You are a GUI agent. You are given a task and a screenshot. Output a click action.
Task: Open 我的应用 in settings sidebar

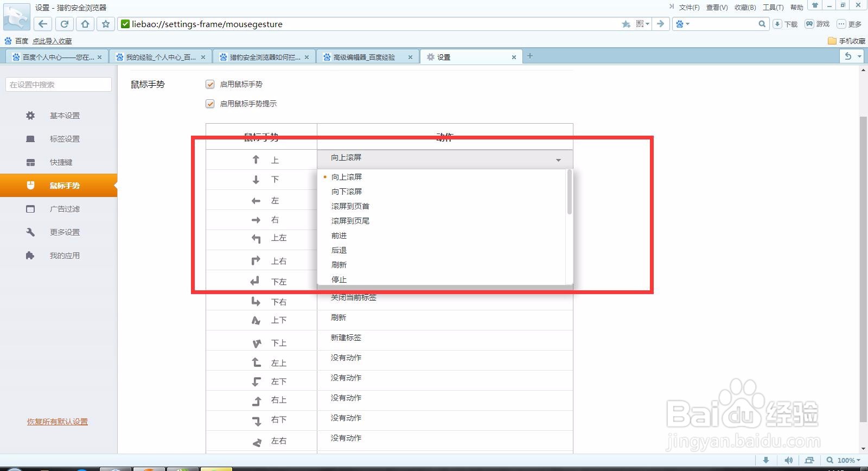tap(59, 256)
